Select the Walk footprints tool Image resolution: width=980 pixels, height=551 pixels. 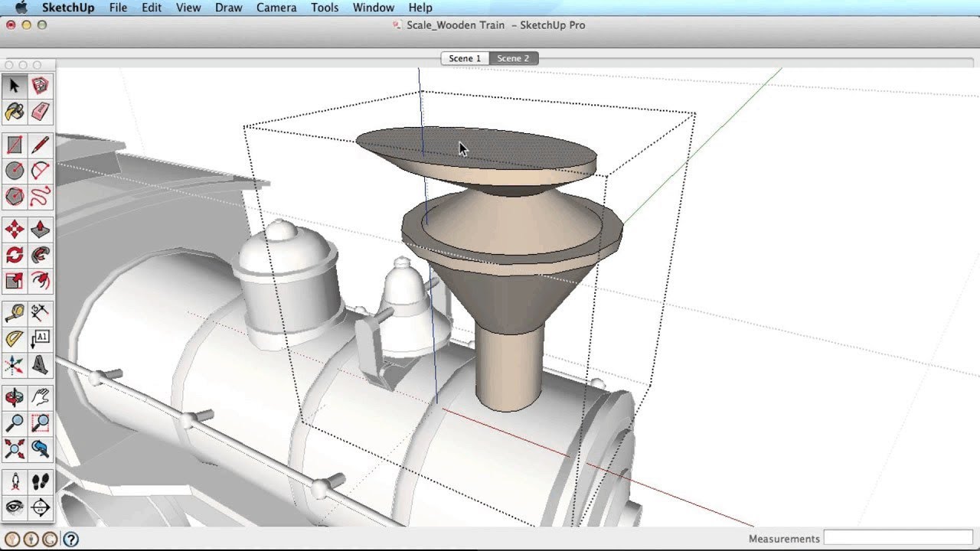[41, 481]
